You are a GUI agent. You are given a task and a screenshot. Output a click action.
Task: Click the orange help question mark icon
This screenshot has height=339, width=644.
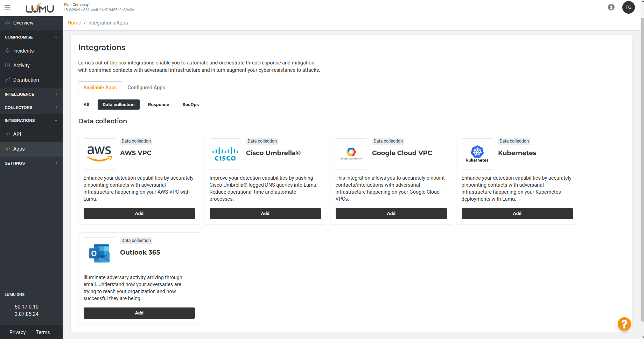[624, 324]
